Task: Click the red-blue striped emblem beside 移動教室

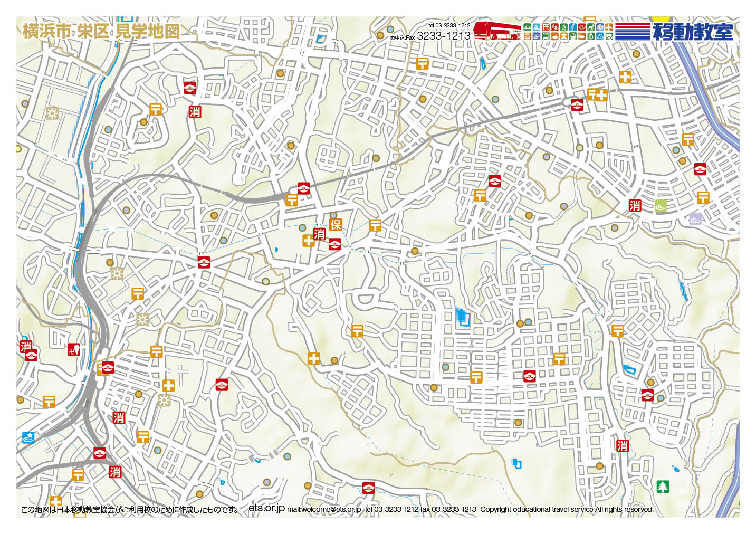Action: [633, 31]
